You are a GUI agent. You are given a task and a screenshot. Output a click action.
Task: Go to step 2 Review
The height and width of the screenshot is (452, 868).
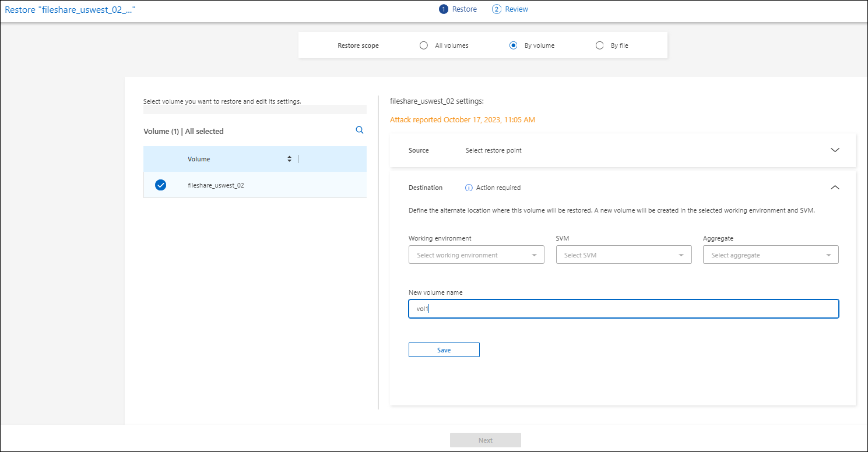pyautogui.click(x=510, y=9)
